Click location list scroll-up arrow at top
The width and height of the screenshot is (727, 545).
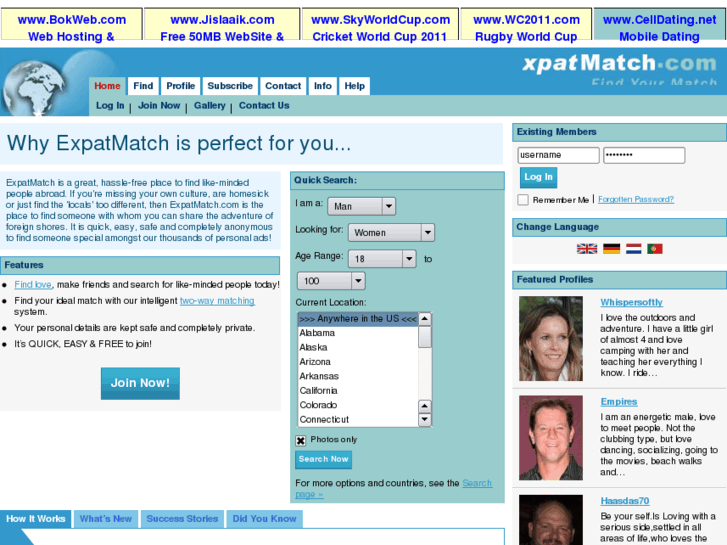coord(425,319)
